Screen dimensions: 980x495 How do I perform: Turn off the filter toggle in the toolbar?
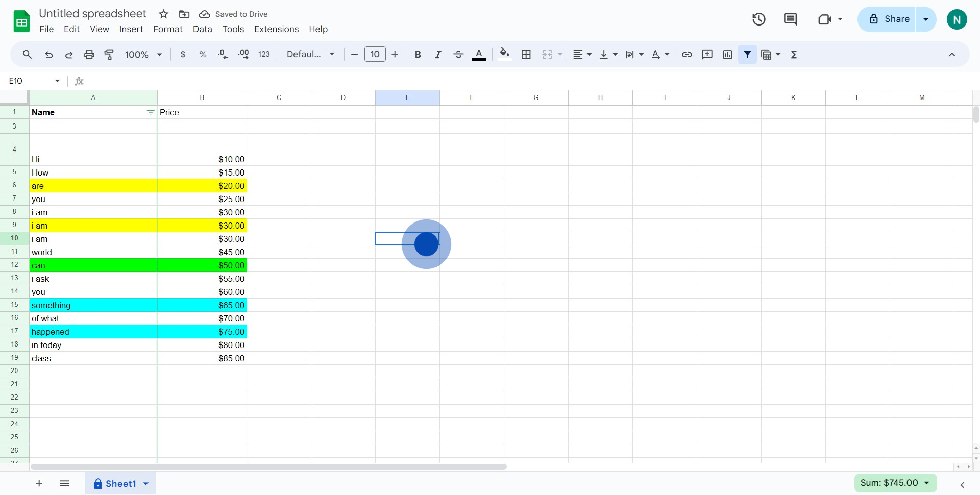coord(747,55)
